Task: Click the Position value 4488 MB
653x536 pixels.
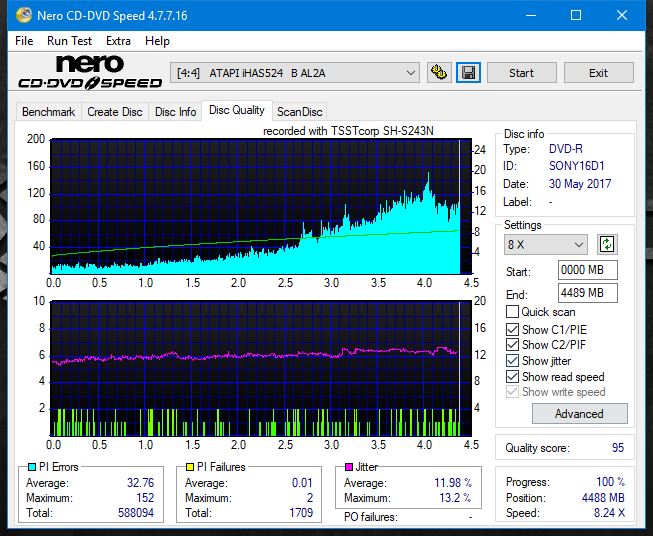Action: (x=603, y=498)
